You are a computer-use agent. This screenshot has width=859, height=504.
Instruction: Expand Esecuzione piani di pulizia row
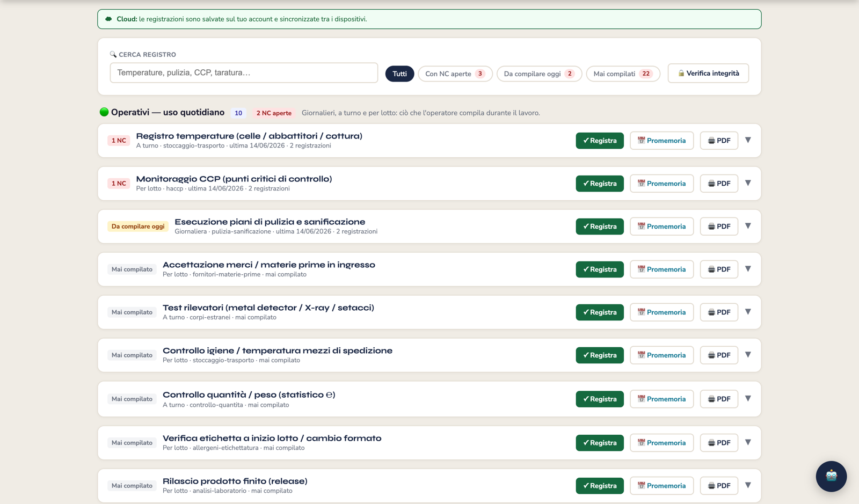[x=748, y=226]
